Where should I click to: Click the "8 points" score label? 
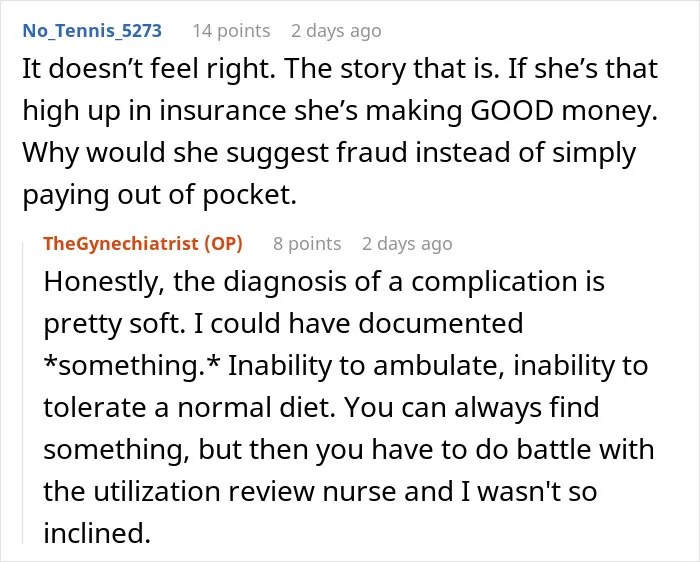pyautogui.click(x=307, y=244)
